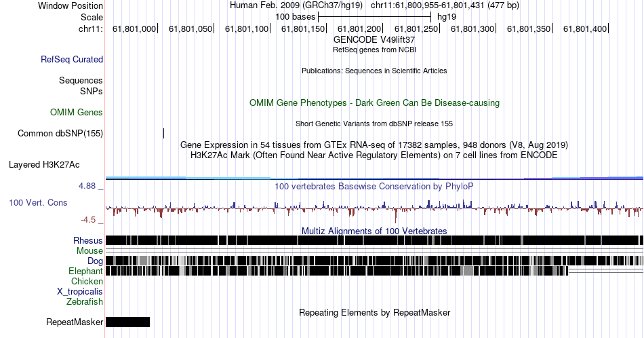Click the RefSeq Curated track label
This screenshot has height=338, width=644.
tap(72, 59)
